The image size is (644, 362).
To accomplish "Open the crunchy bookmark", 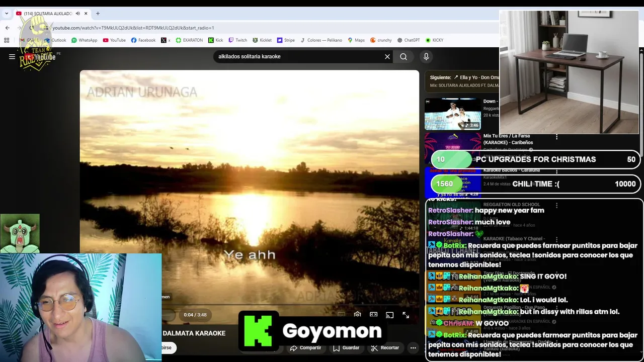I will 381,40.
